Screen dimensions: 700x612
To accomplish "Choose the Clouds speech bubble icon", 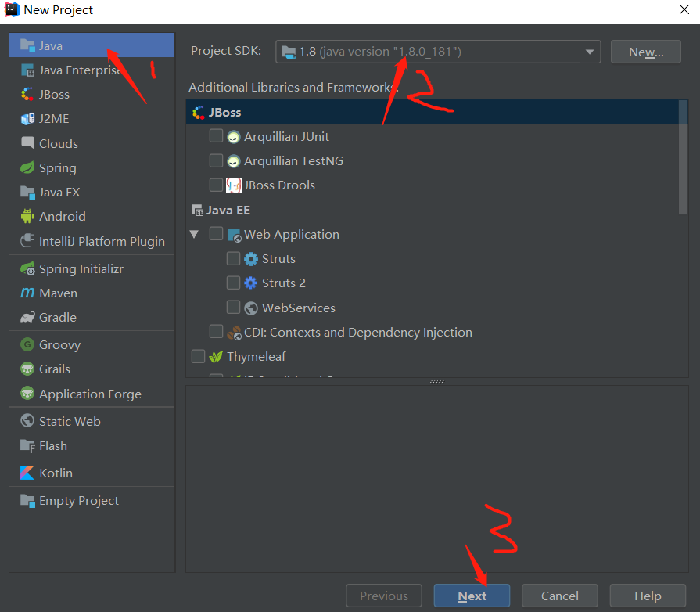I will 27,143.
